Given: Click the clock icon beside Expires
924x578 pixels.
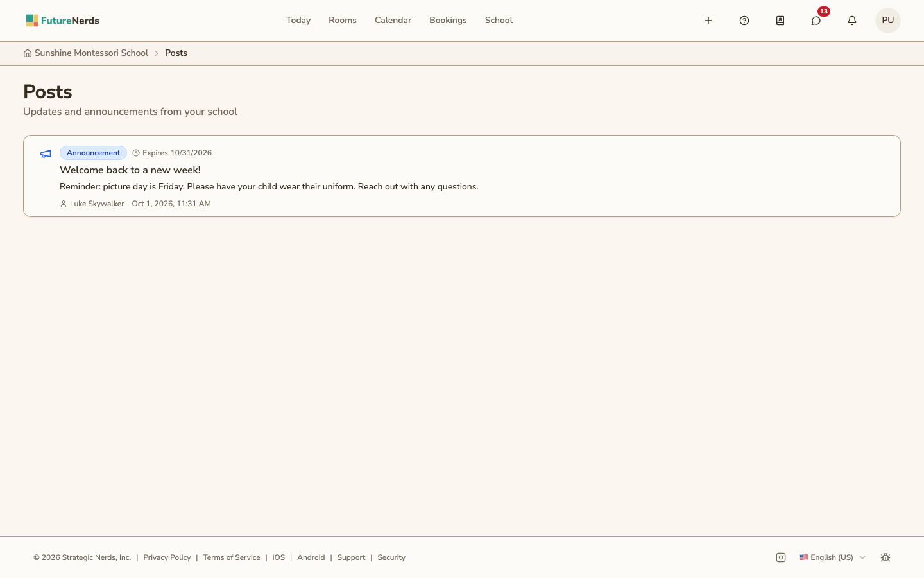Looking at the screenshot, I should tap(136, 153).
